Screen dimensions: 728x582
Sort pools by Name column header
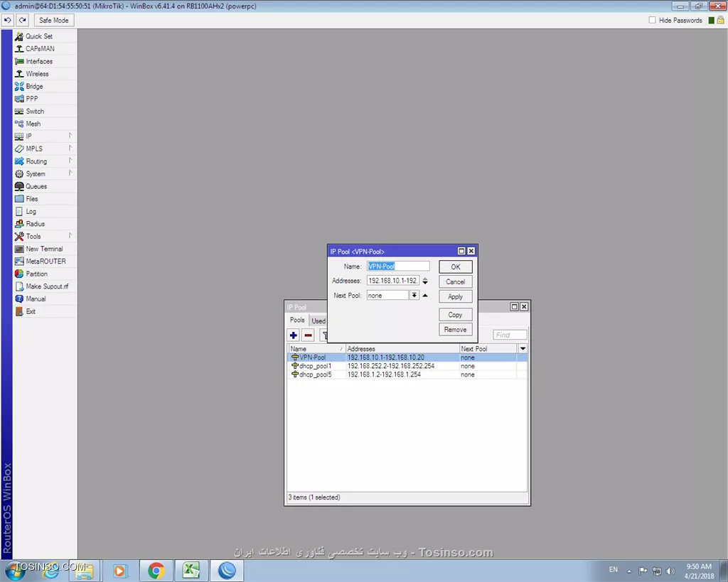pyautogui.click(x=316, y=348)
